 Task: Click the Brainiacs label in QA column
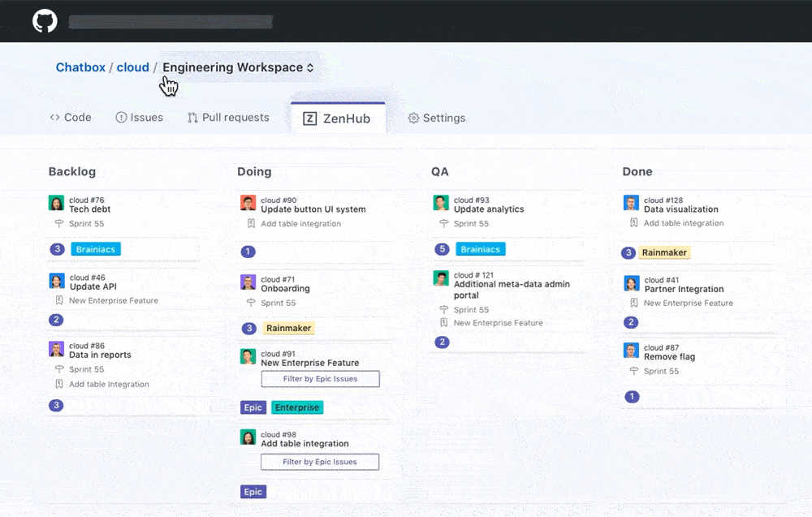(481, 249)
